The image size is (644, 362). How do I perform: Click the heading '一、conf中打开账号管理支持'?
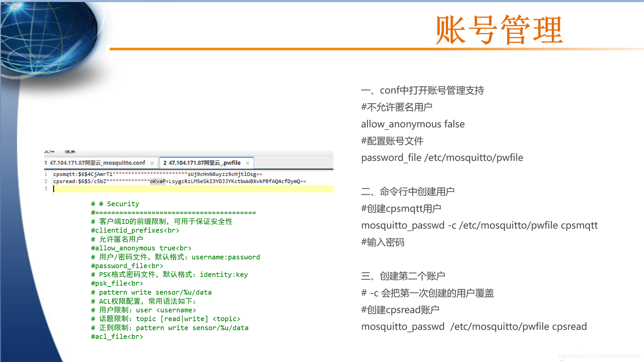click(422, 90)
